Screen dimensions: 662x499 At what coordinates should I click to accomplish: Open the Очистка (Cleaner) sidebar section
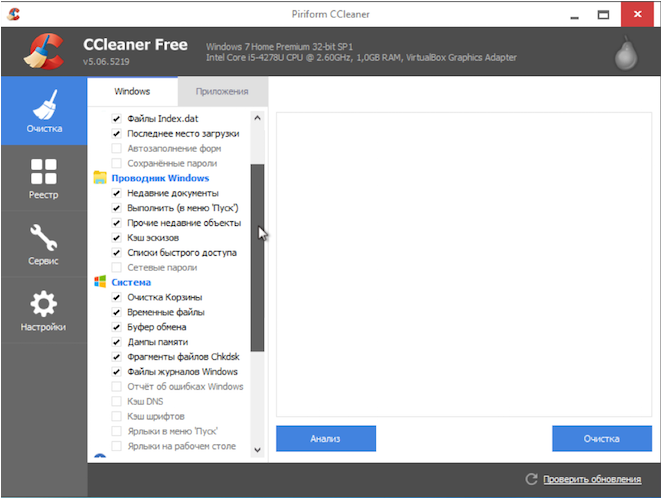44,111
